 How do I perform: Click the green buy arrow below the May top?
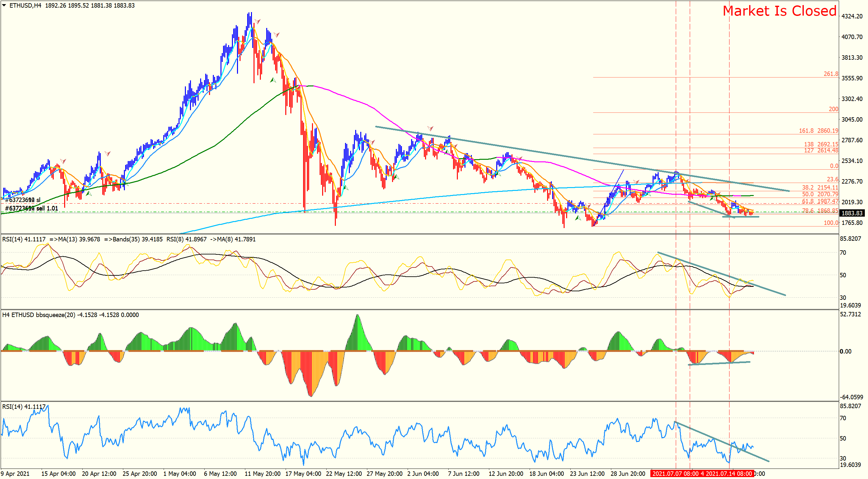(x=273, y=80)
